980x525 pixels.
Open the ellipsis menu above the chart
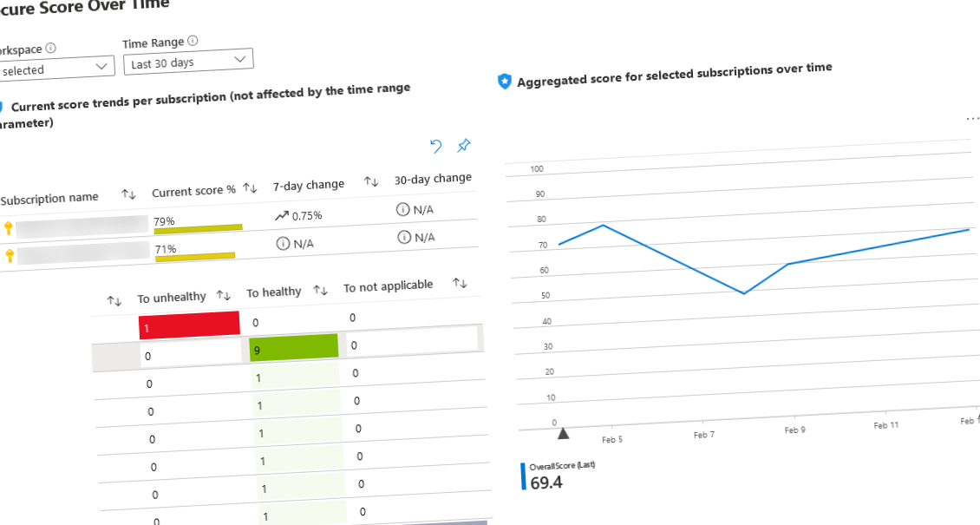coord(971,119)
